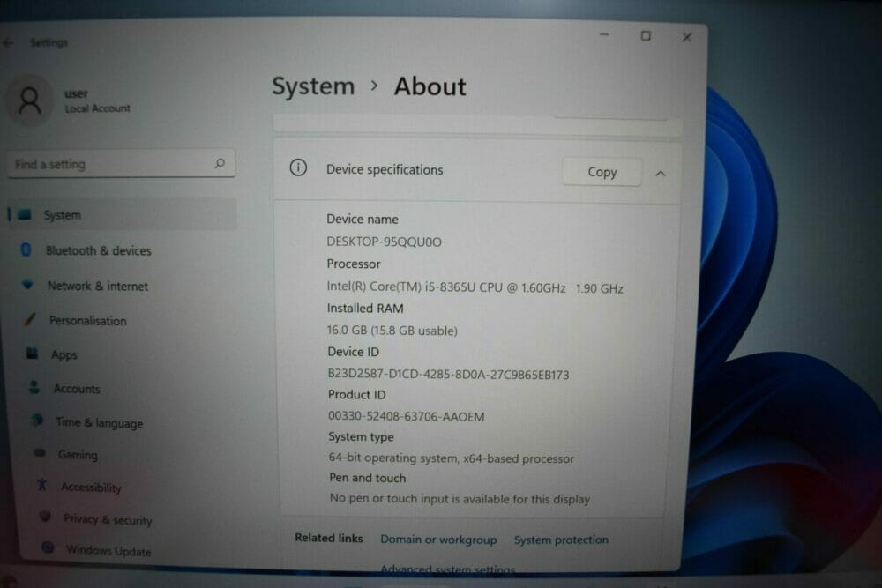
Task: Click the Bluetooth icon in sidebar
Action: tap(26, 249)
